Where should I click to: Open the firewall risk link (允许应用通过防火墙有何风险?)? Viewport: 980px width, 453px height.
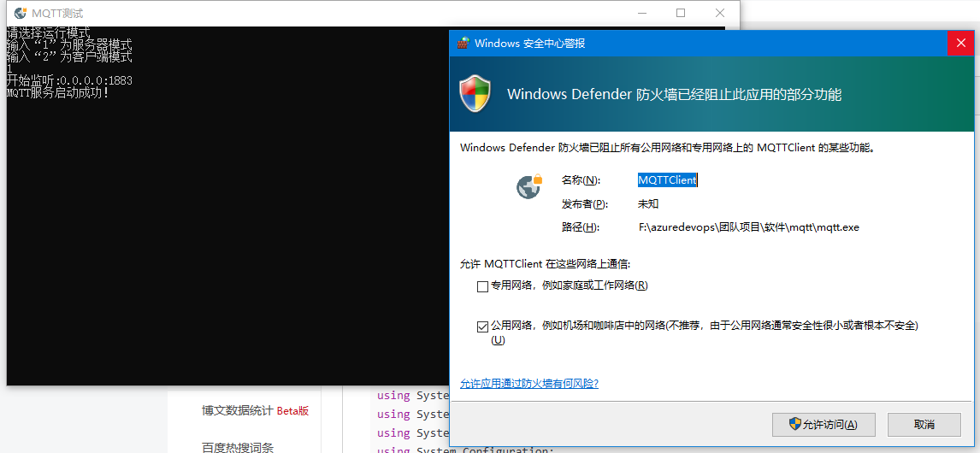click(529, 383)
